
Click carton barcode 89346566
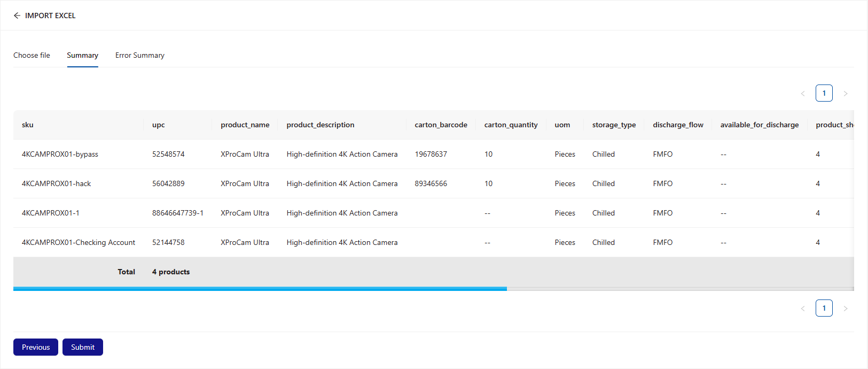point(431,183)
